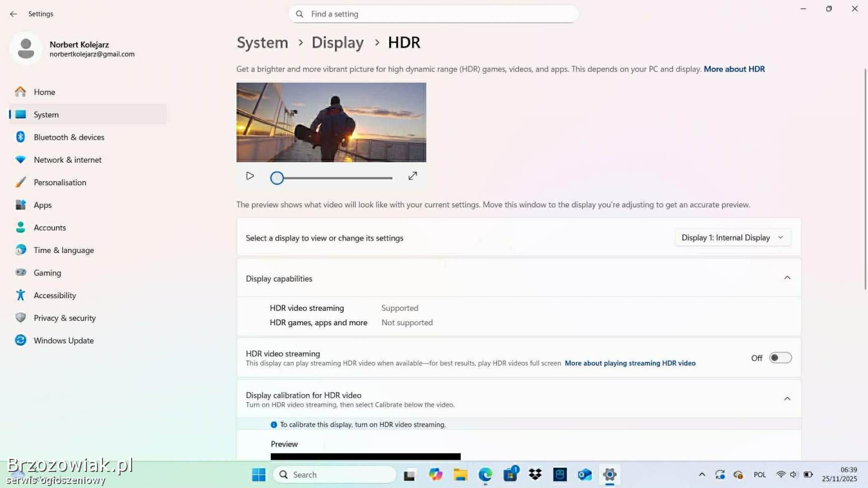Collapse the Display capabilities section
The width and height of the screenshot is (868, 488).
point(787,278)
